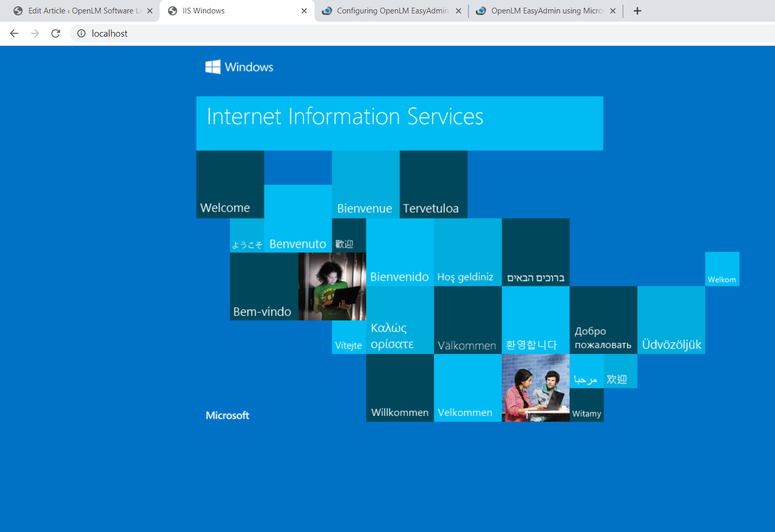Close the Configuring OpenLM EasyAdmin tab
775x532 pixels.
[x=458, y=11]
